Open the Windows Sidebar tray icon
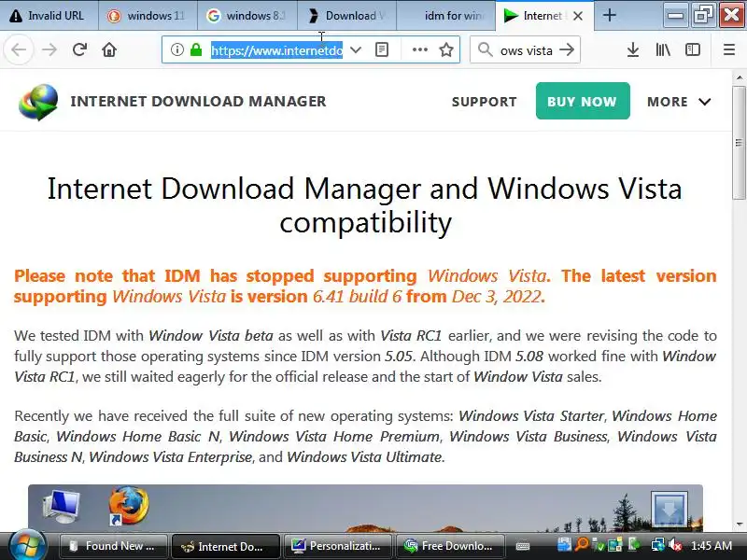Viewport: 747px width, 560px height. 615,545
